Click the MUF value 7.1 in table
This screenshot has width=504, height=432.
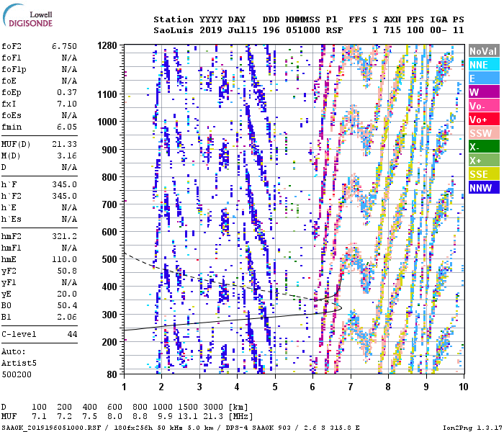tap(39, 417)
